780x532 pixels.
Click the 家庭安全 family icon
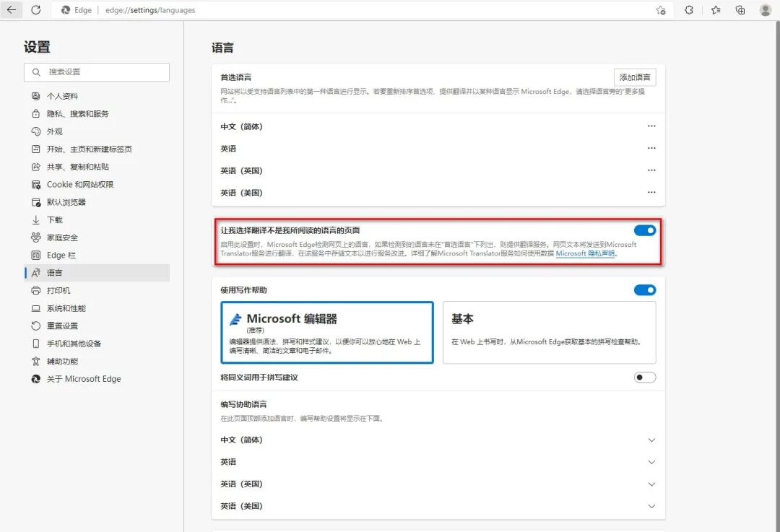tap(36, 237)
